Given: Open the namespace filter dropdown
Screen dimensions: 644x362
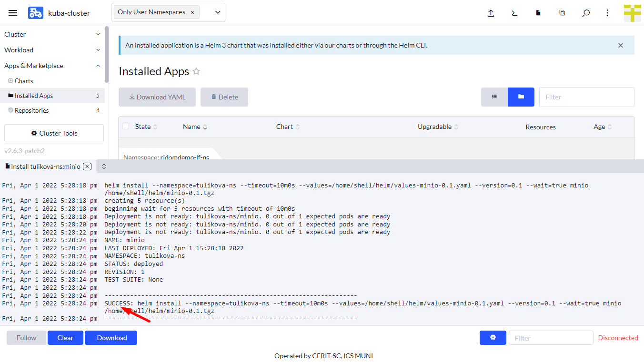Looking at the screenshot, I should tap(218, 12).
